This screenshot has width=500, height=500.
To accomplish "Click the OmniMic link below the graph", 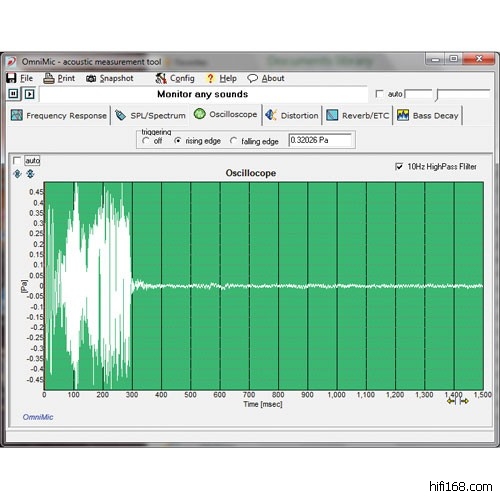I will click(38, 417).
